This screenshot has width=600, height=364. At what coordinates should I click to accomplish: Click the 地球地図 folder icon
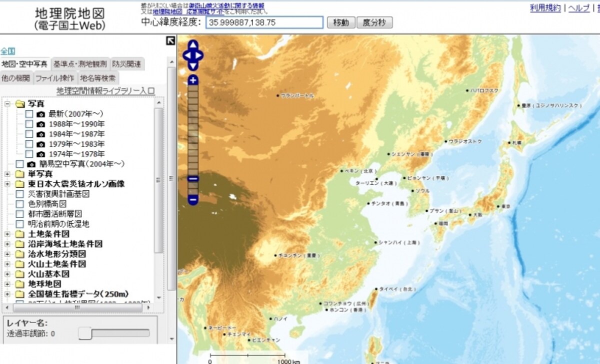[x=20, y=284]
